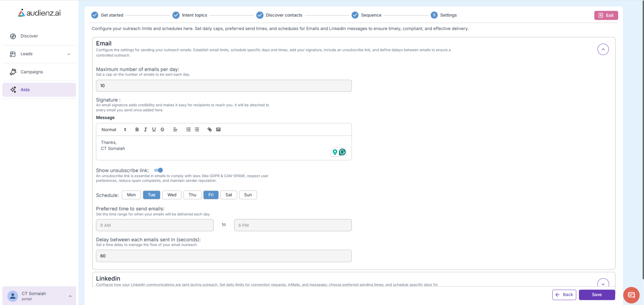
Task: Toggle underline formatting in signature editor
Action: coord(154,130)
